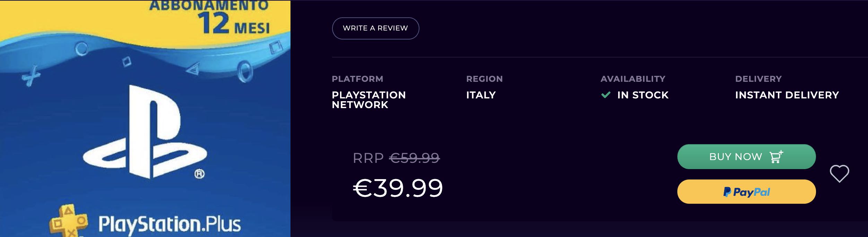Click the Instant Delivery text

point(787,95)
